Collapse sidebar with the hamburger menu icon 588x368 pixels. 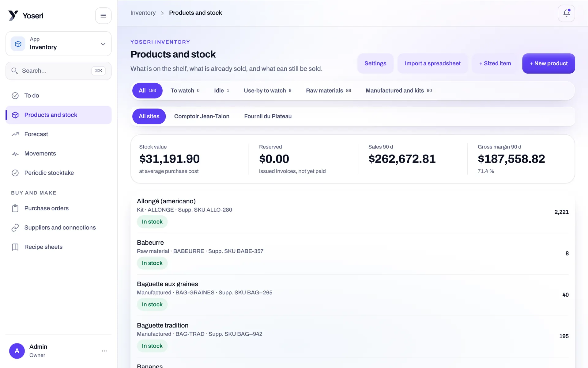pos(103,16)
